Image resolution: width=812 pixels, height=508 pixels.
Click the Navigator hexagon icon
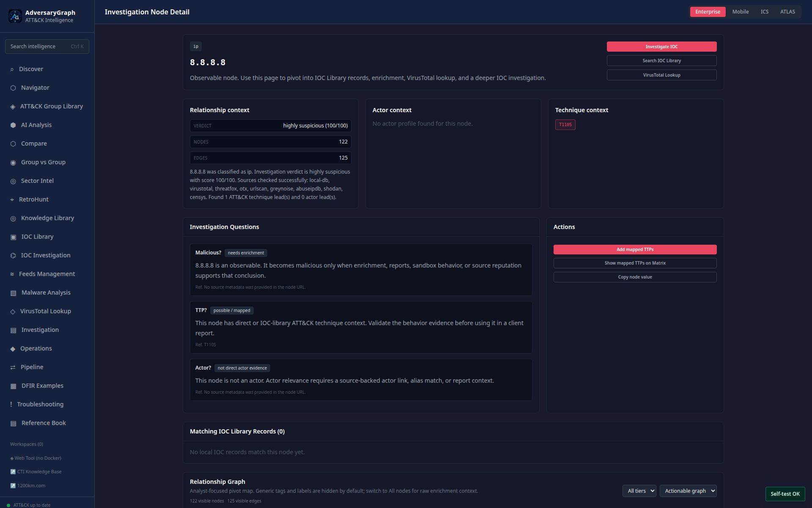pyautogui.click(x=13, y=88)
